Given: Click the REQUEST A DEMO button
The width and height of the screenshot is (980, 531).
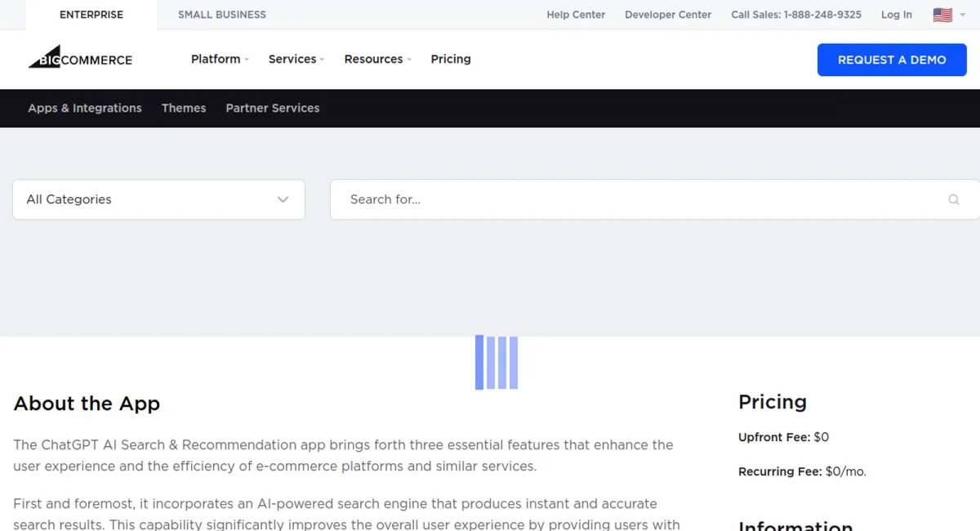Looking at the screenshot, I should pos(892,60).
